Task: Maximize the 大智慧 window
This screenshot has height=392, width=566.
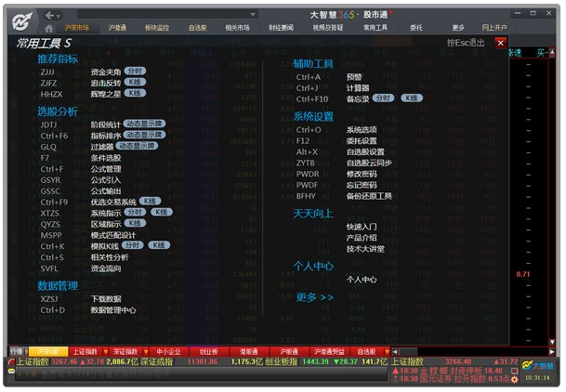Action: [x=533, y=13]
